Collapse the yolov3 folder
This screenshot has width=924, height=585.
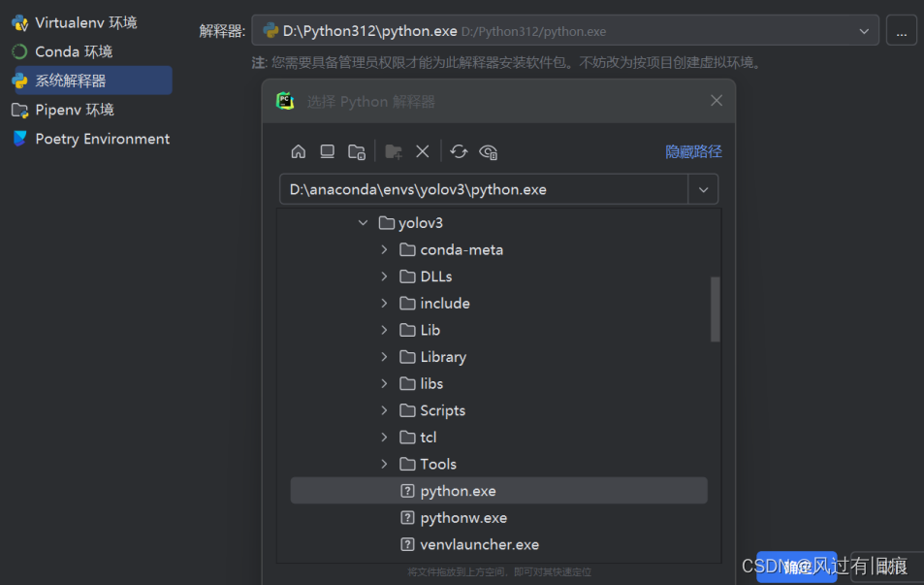(x=363, y=223)
